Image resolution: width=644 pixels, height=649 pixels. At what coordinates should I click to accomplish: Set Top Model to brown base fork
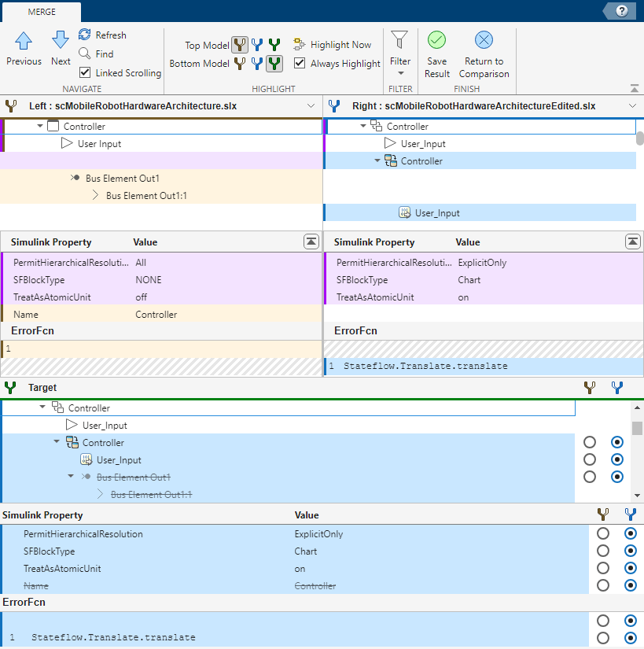click(x=240, y=45)
